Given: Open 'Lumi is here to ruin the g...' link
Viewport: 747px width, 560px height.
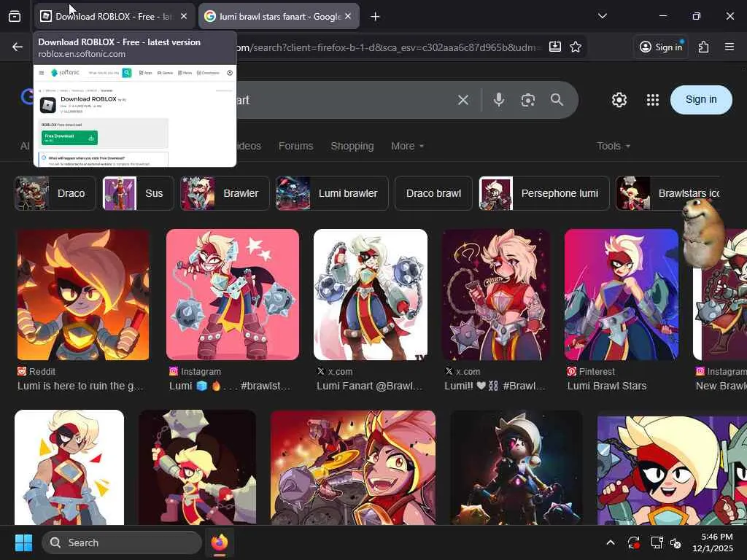Looking at the screenshot, I should click(x=80, y=386).
